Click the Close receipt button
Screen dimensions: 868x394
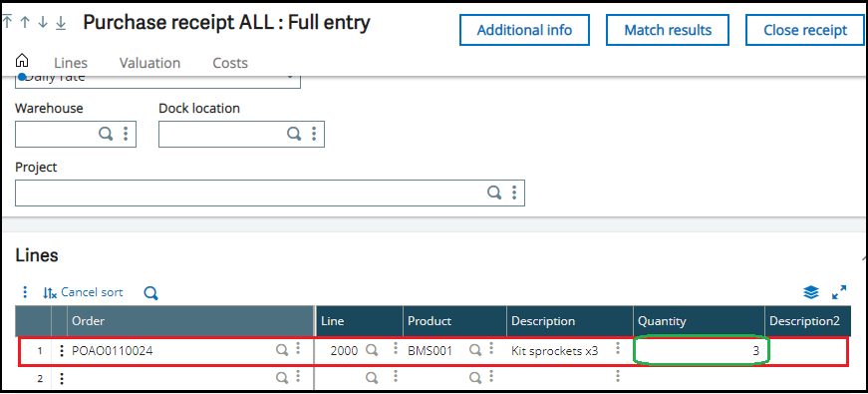tap(805, 30)
